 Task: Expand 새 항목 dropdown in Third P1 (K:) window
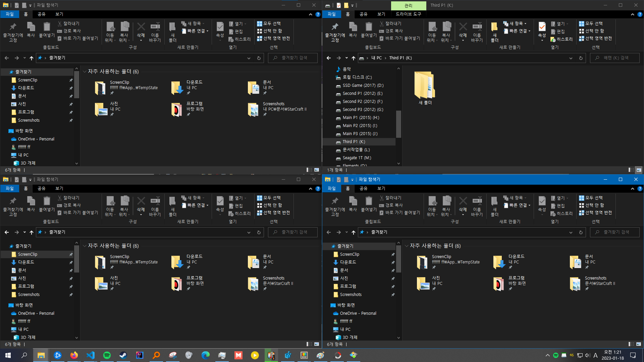point(525,23)
